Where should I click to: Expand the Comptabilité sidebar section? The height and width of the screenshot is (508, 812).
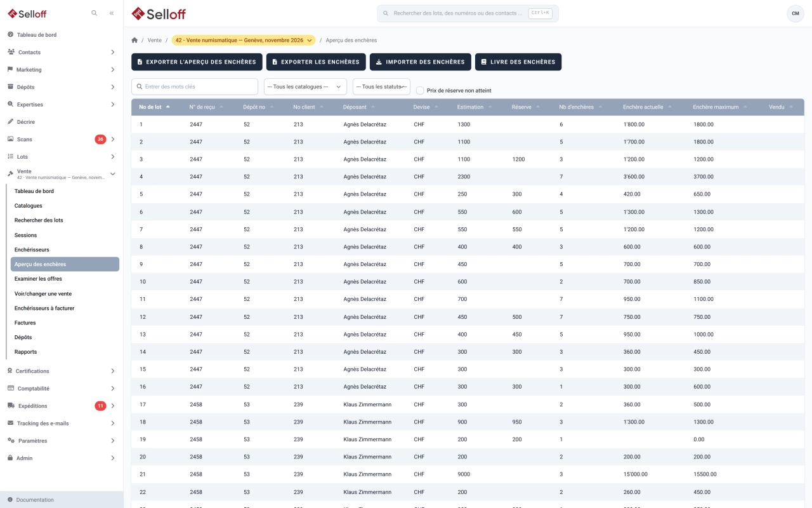[x=62, y=389]
